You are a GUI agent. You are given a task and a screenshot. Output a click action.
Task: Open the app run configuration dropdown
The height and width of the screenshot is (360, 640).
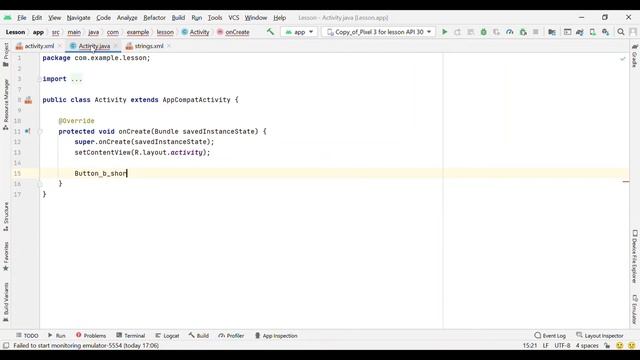299,32
